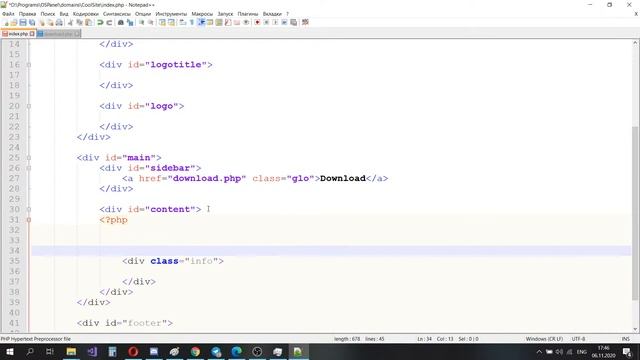
Task: Click UTF-8 encoding in status bar
Action: [578, 339]
